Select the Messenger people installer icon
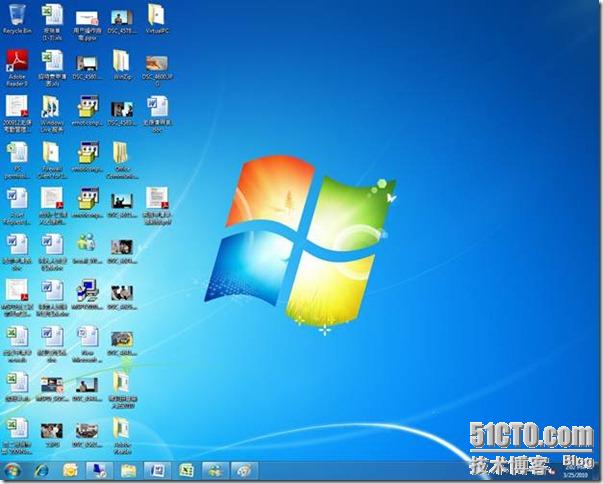Viewport: 603px width, 484px height. pyautogui.click(x=87, y=248)
